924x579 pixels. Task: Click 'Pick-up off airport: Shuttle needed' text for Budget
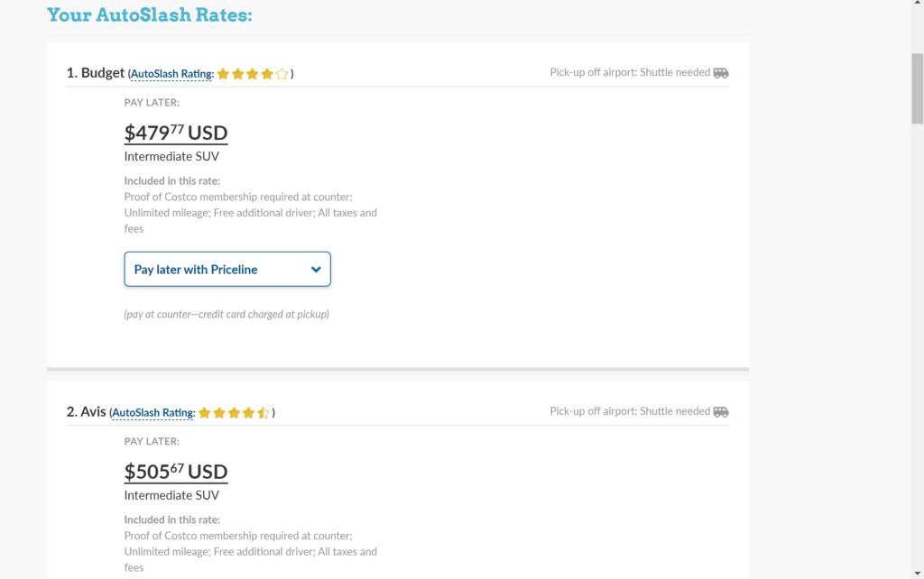coord(630,72)
